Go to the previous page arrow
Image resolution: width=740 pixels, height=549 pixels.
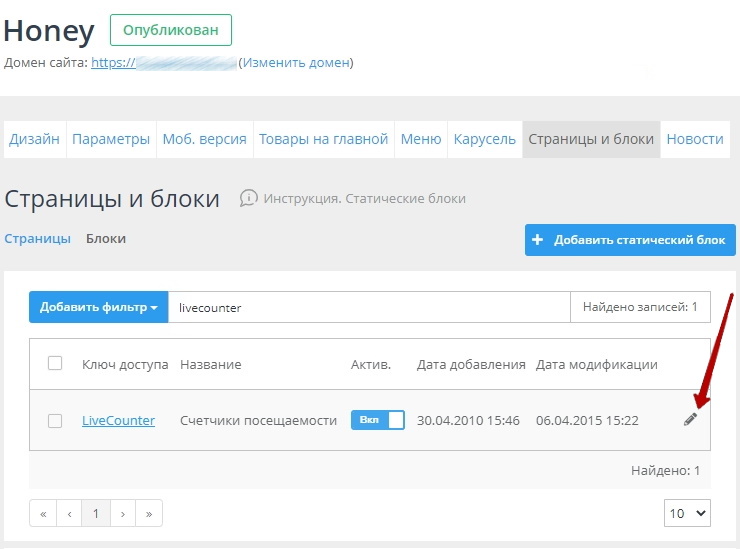pos(69,514)
